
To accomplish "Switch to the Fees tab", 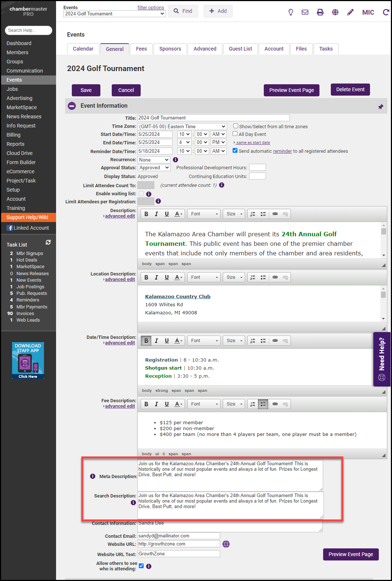I will (x=141, y=49).
